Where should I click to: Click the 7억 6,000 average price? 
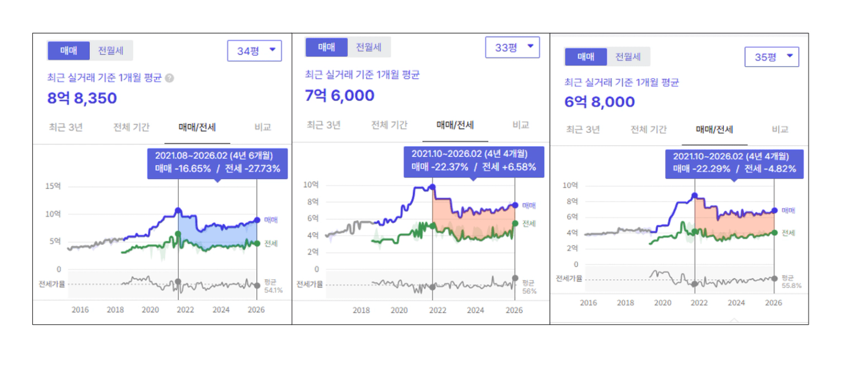[x=340, y=95]
